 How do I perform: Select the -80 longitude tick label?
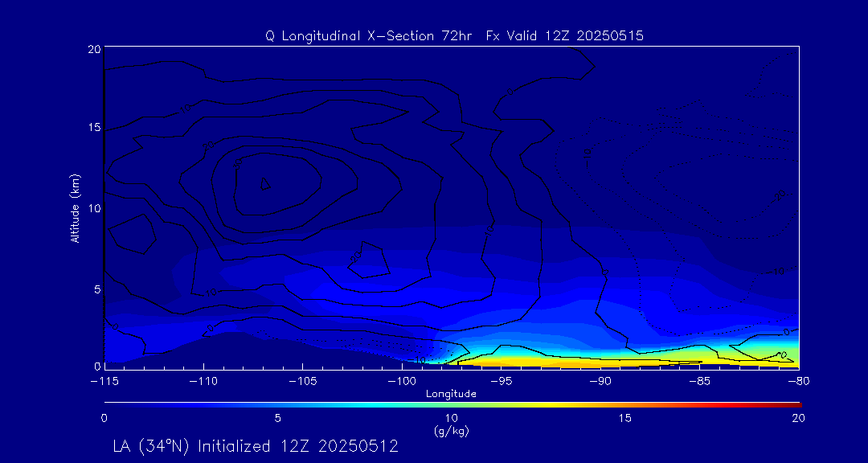pos(799,382)
